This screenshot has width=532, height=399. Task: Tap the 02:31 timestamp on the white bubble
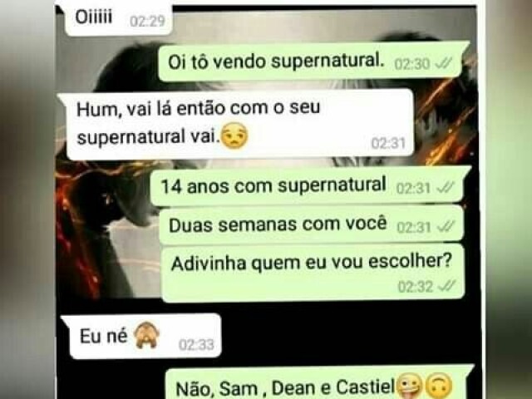(x=388, y=143)
